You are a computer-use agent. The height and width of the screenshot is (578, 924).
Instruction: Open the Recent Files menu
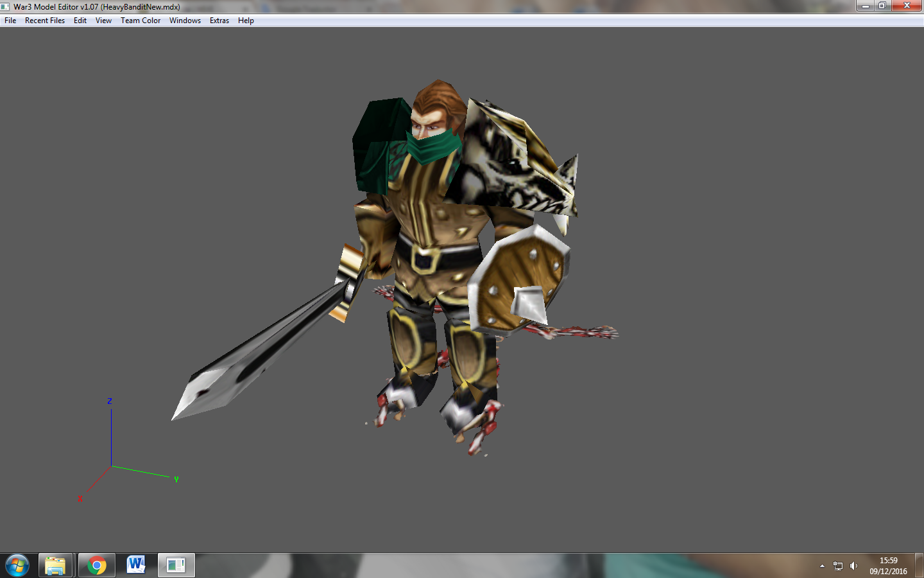click(45, 21)
